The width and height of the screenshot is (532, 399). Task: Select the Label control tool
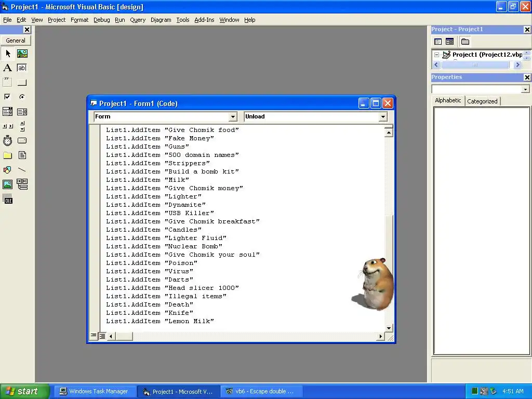pos(7,68)
